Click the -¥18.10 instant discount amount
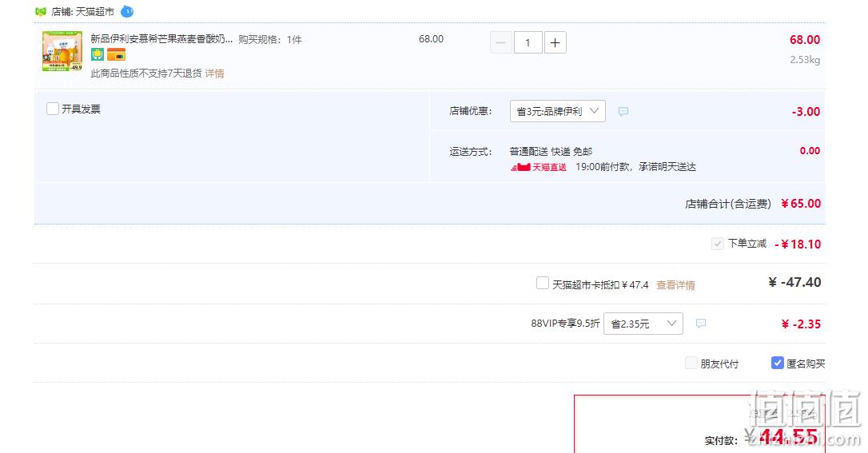This screenshot has height=453, width=868. (x=798, y=244)
